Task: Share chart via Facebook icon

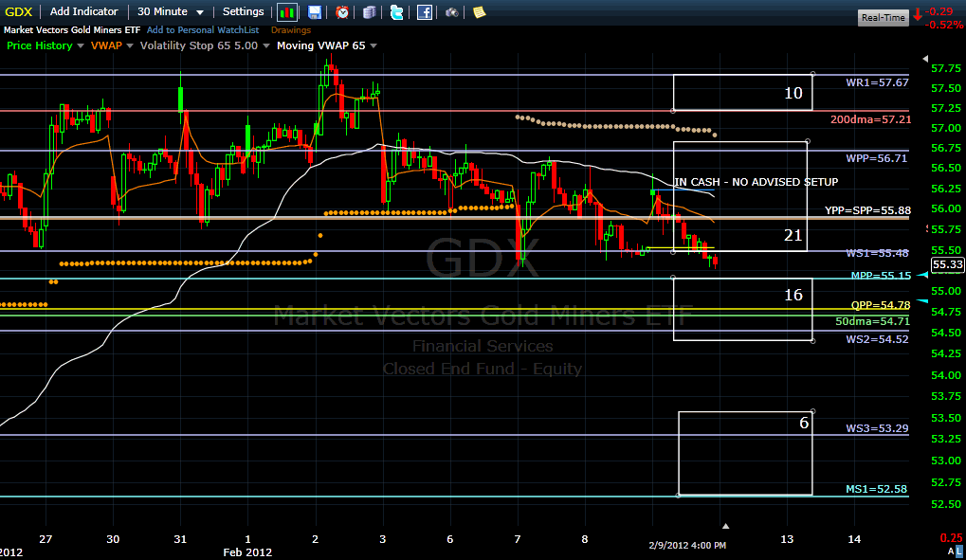Action: pyautogui.click(x=425, y=12)
